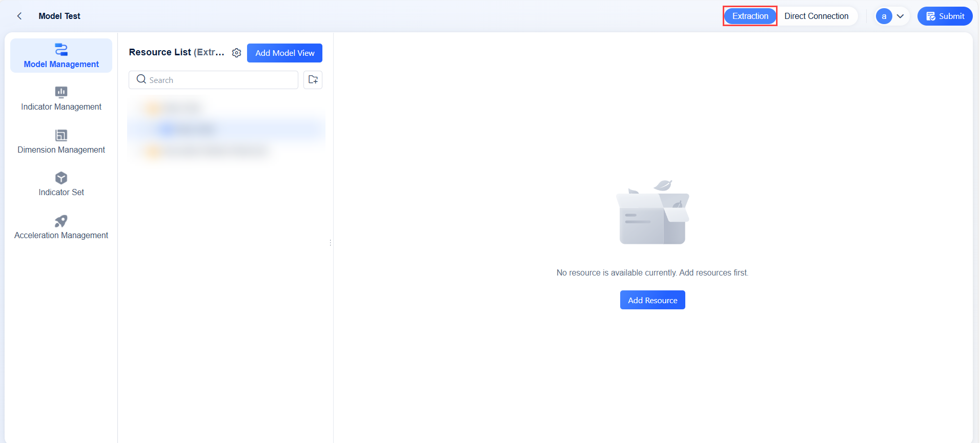Open Acceleration Management rocket icon
The width and height of the screenshot is (980, 443).
tap(62, 221)
